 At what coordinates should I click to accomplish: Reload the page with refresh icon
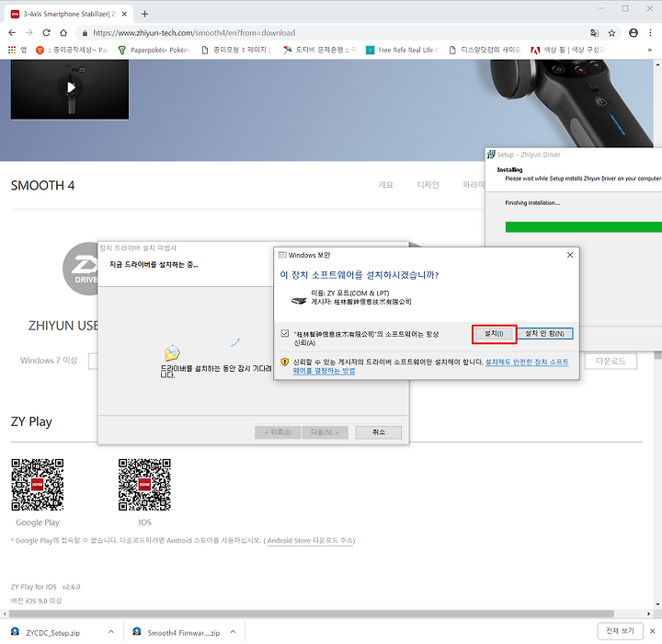[x=47, y=33]
